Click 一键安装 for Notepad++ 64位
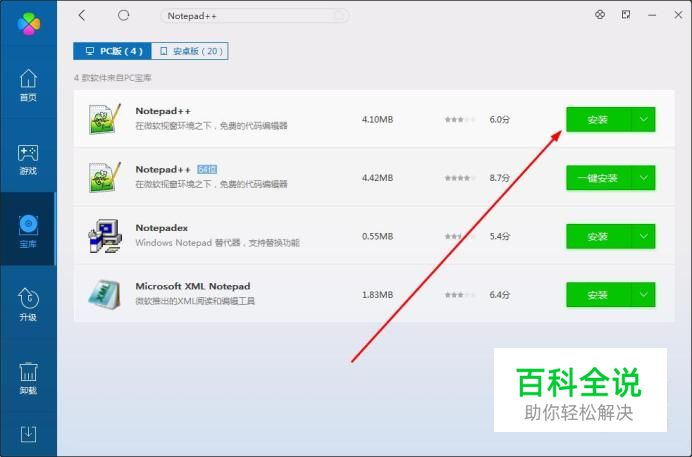Image resolution: width=692 pixels, height=457 pixels. pyautogui.click(x=598, y=178)
